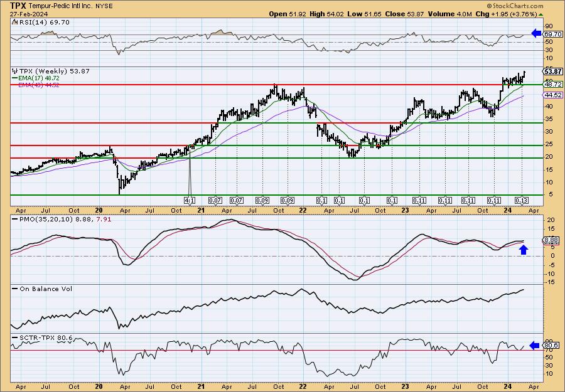The width and height of the screenshot is (565, 392).
Task: Click the 90 label on the RSI axis
Action: point(549,26)
